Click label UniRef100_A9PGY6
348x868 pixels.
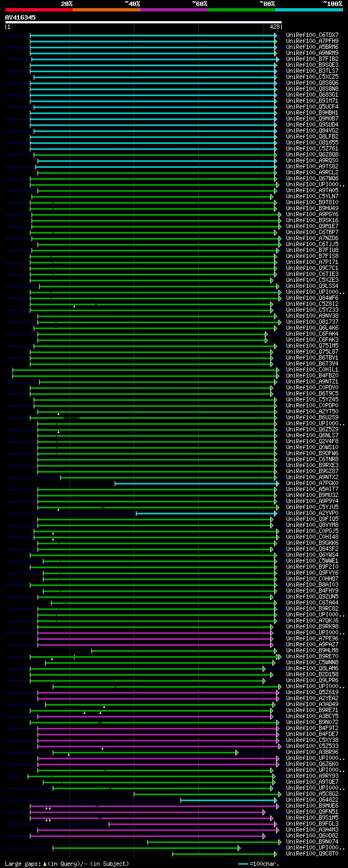(x=312, y=215)
